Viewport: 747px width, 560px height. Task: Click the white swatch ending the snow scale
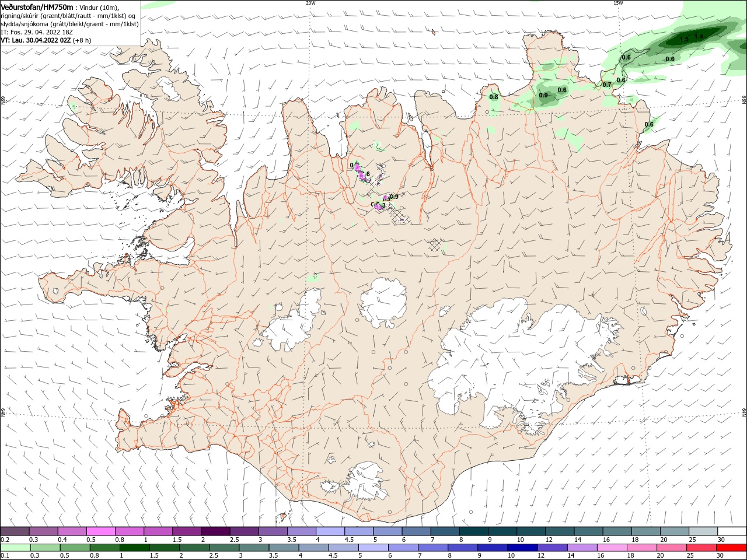pyautogui.click(x=732, y=531)
